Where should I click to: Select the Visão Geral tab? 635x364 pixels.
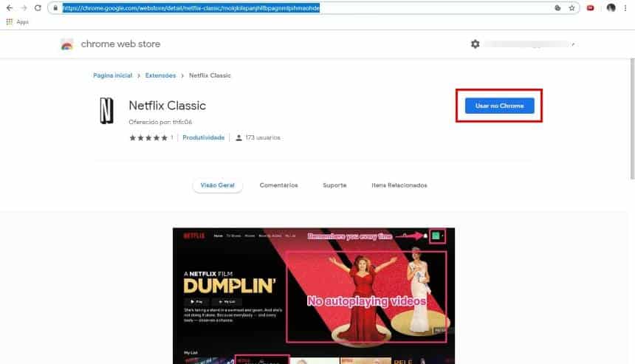[218, 185]
